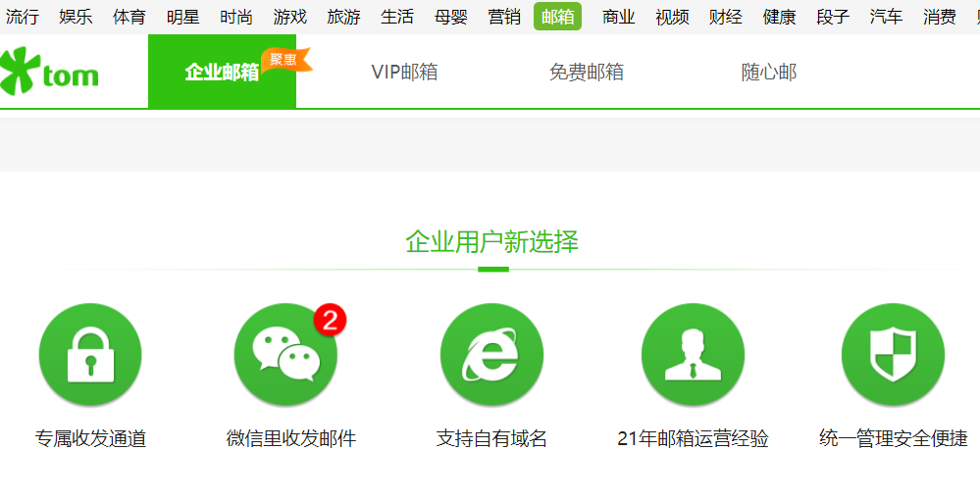
Task: Open the 母婴 channel link
Action: (451, 17)
